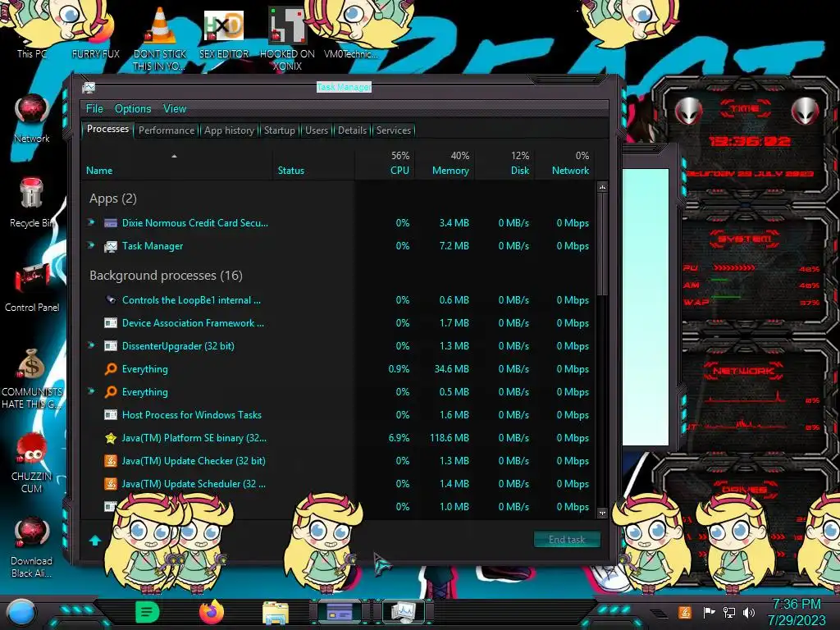
Task: Open the File menu
Action: pyautogui.click(x=94, y=109)
